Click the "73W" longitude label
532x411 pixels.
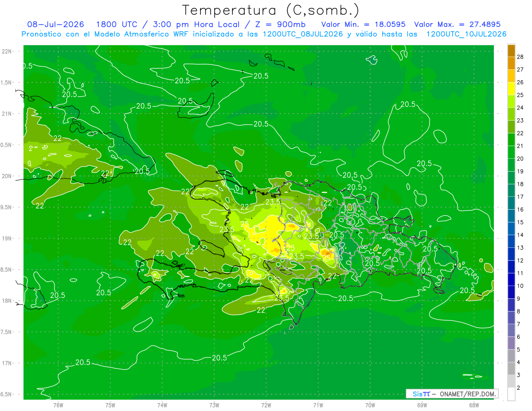pyautogui.click(x=214, y=405)
